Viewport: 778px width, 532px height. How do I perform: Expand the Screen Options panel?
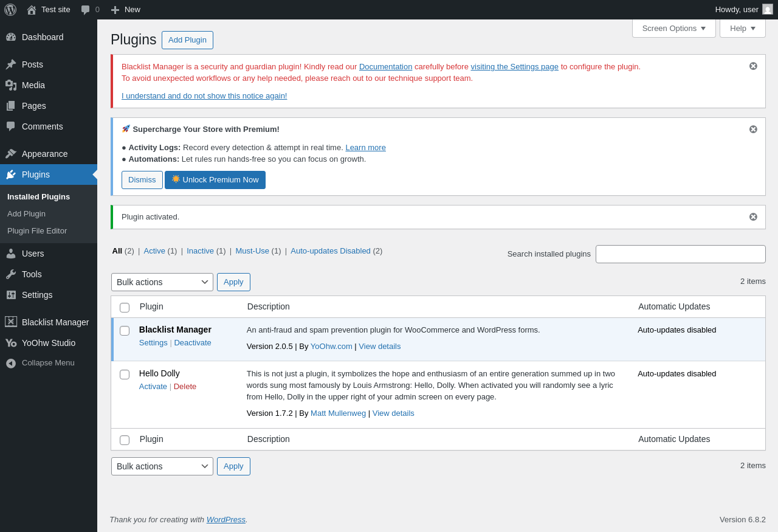click(674, 28)
